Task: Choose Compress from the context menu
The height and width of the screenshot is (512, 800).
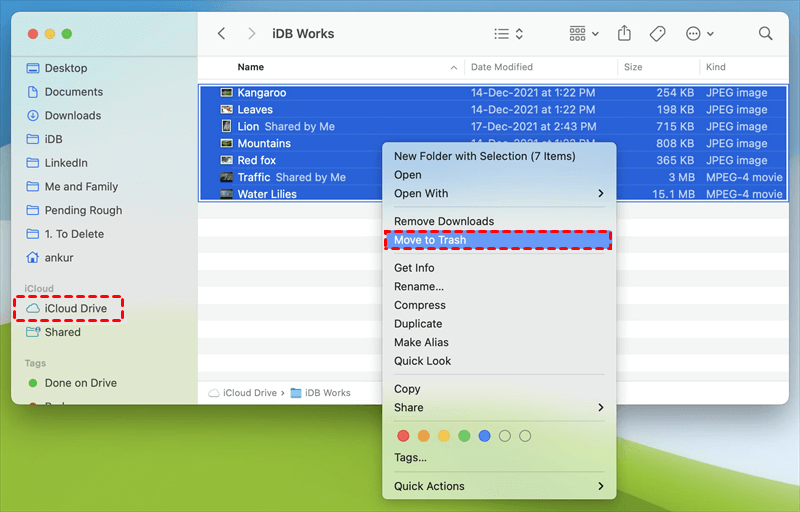Action: coord(420,305)
